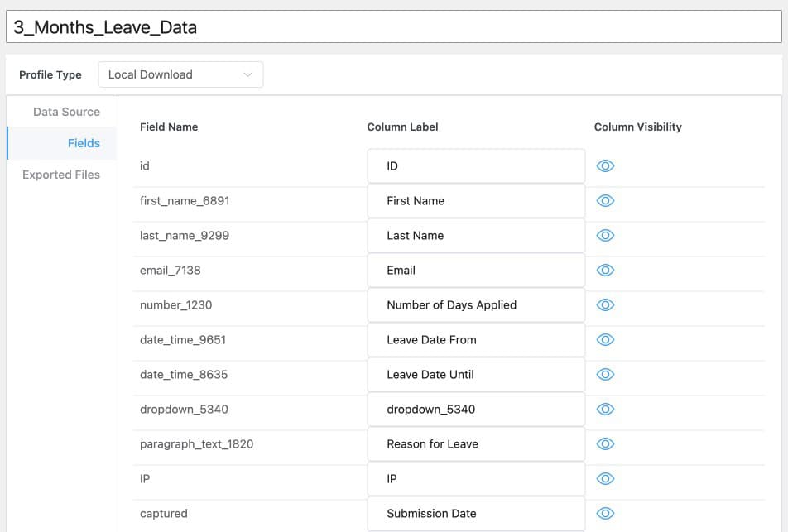Open the Data Source tab
The image size is (788, 532).
click(x=66, y=112)
